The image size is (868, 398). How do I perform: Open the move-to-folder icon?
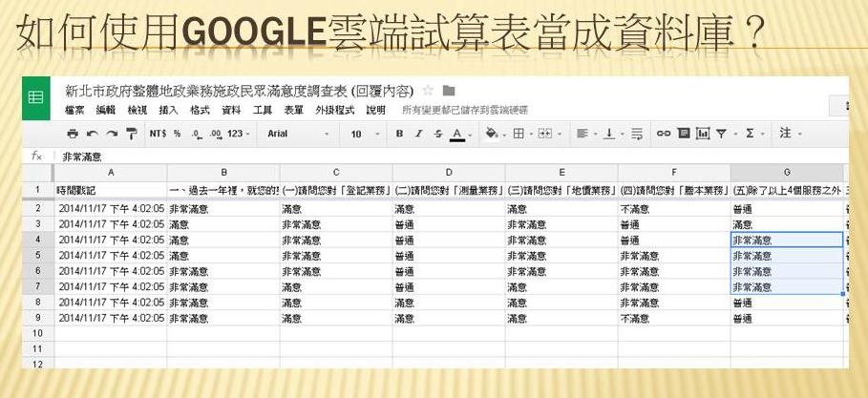(449, 91)
